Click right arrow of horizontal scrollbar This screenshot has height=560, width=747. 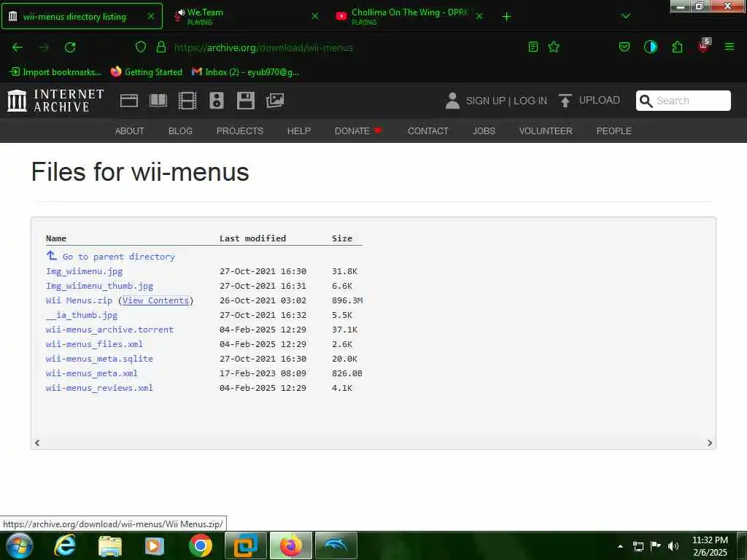[x=709, y=443]
